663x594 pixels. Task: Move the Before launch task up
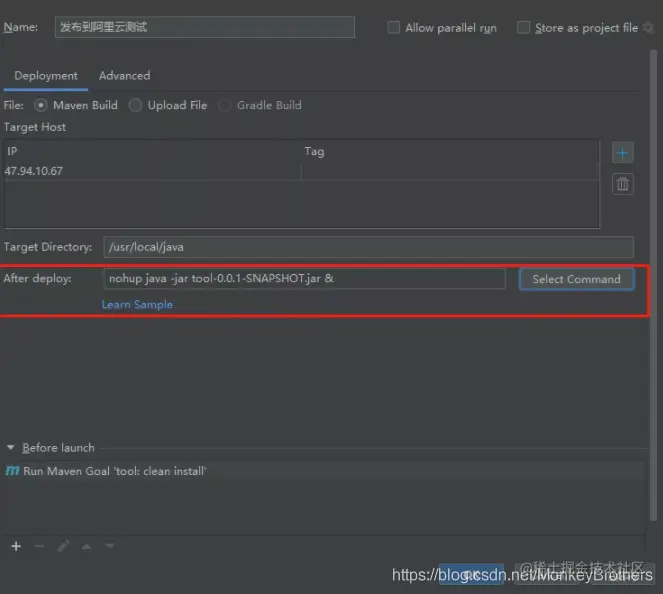click(x=87, y=546)
